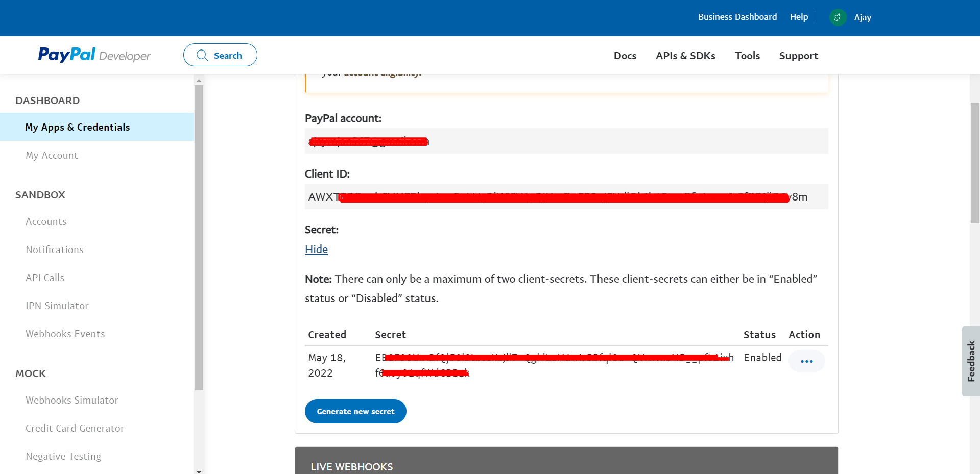Hide the client secret

click(316, 250)
